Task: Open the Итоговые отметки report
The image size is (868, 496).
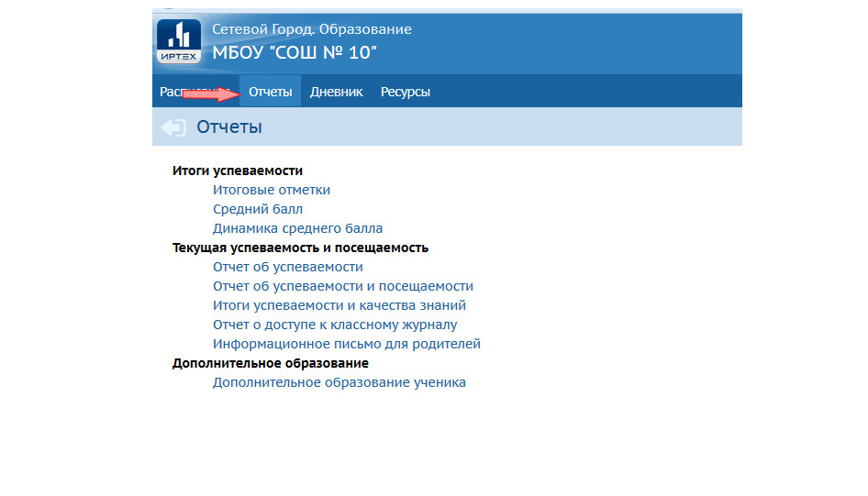Action: 271,190
